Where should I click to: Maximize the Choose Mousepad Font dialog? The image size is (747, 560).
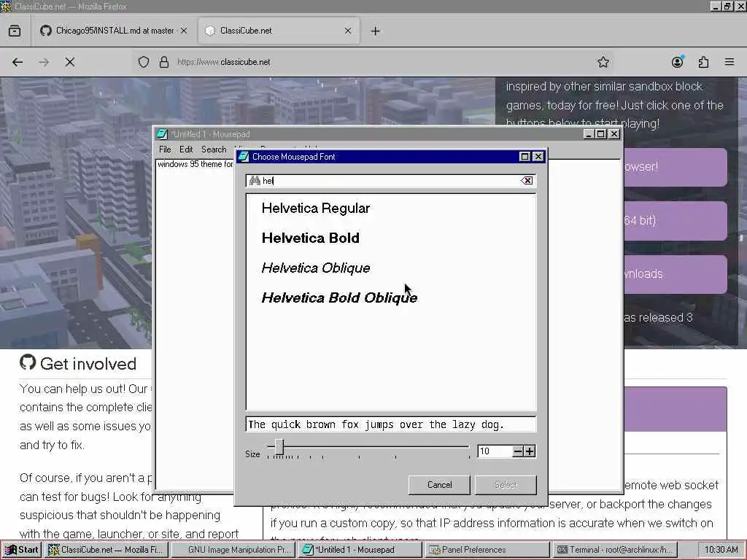525,157
